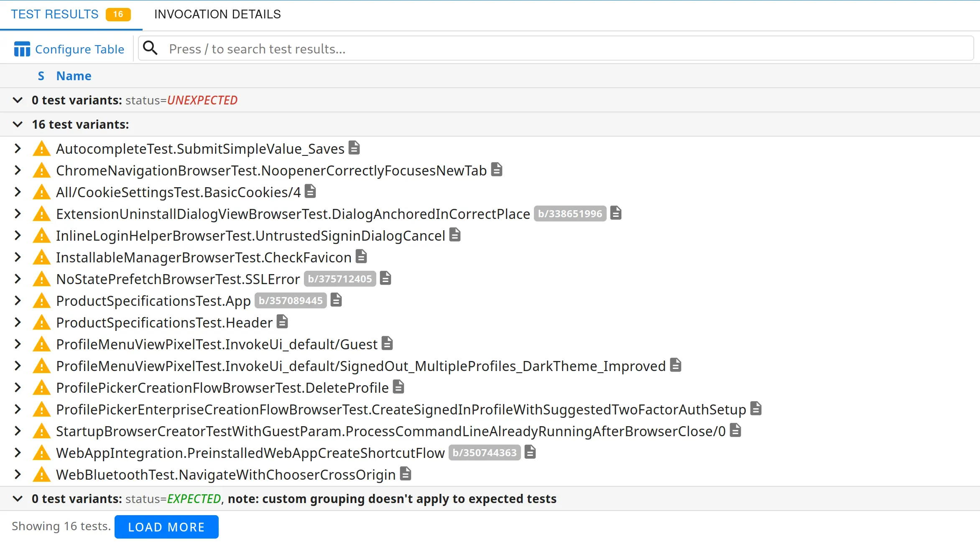This screenshot has width=980, height=544.
Task: Click the b/375712405 tag icon
Action: [339, 279]
